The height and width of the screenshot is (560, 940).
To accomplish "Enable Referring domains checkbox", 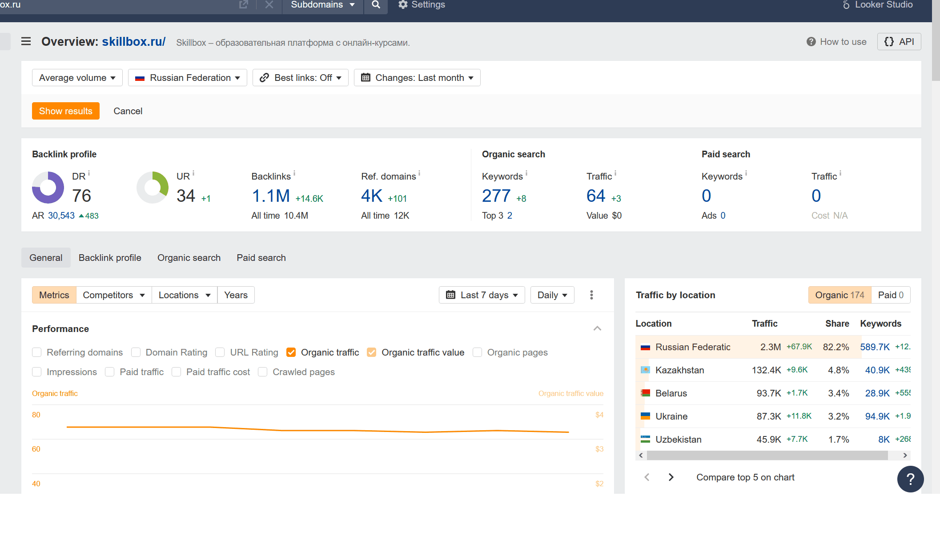I will point(37,352).
